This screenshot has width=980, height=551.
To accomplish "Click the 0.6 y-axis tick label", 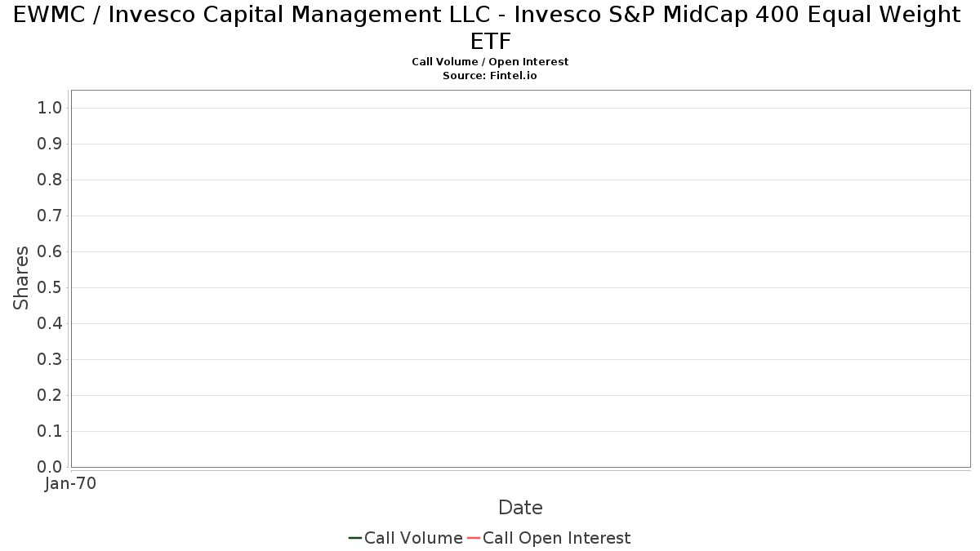I will pyautogui.click(x=50, y=251).
